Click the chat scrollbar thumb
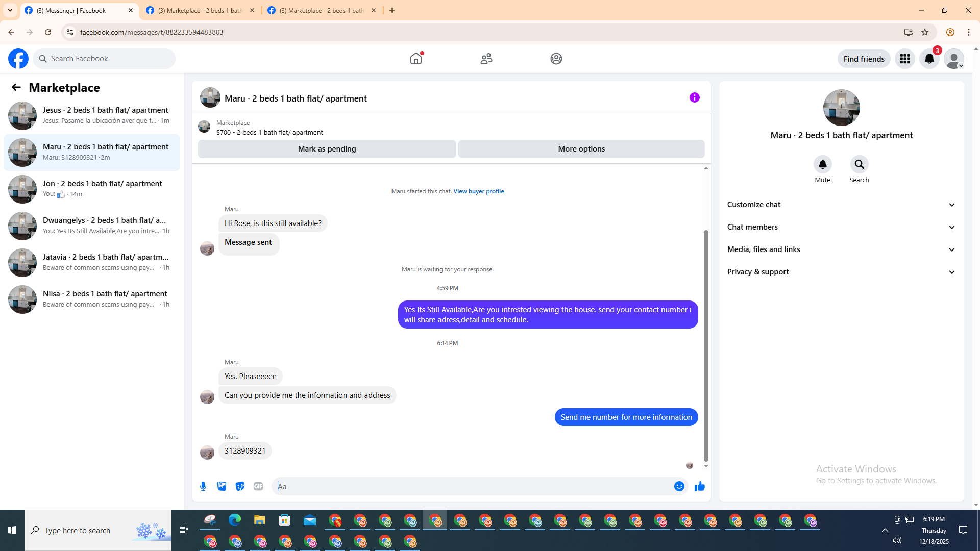Image resolution: width=980 pixels, height=551 pixels. tap(706, 346)
